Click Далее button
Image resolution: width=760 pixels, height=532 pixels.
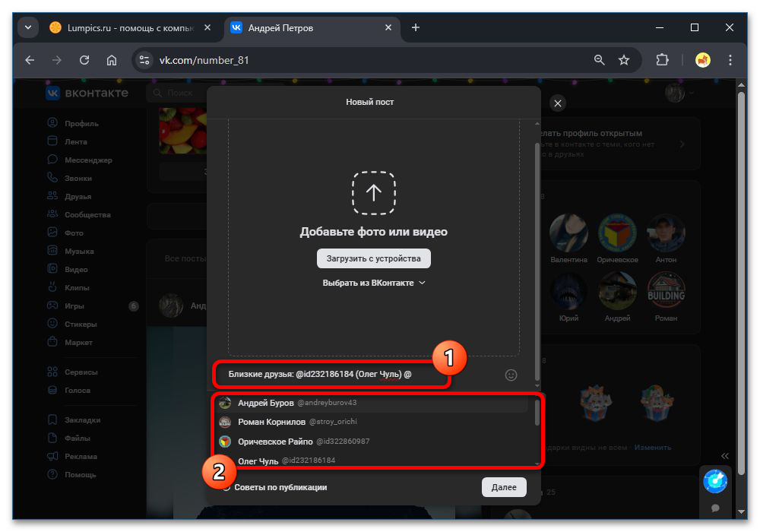pyautogui.click(x=504, y=487)
